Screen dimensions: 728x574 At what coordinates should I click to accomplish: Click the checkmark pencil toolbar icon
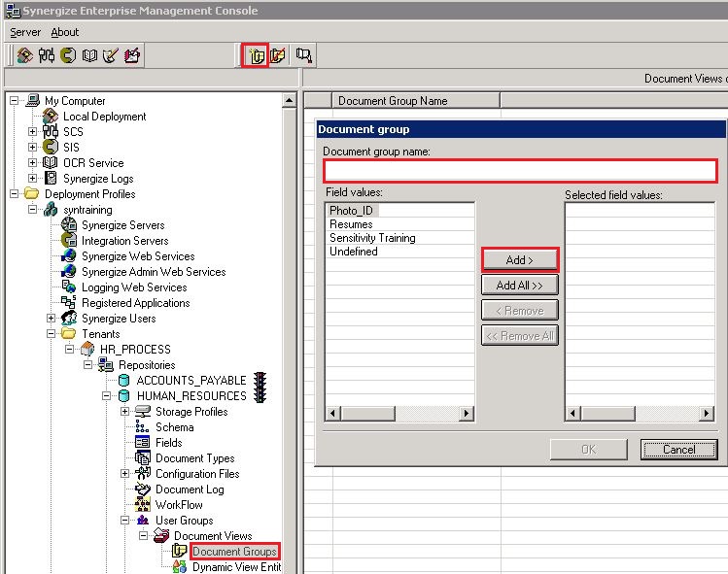point(111,55)
